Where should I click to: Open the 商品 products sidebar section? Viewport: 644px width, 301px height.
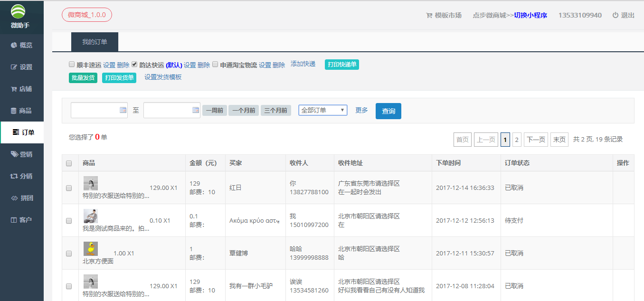tap(22, 111)
